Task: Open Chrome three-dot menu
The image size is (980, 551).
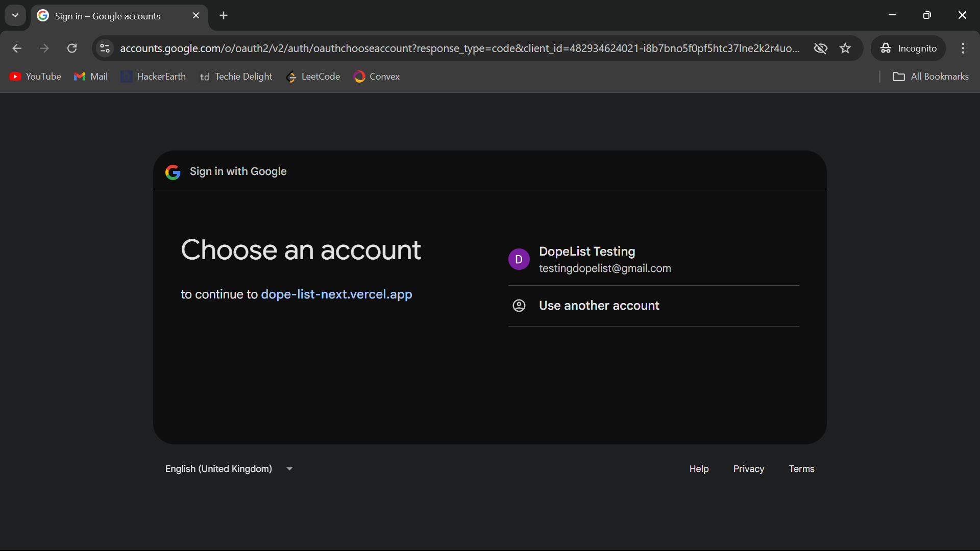Action: coord(963,48)
